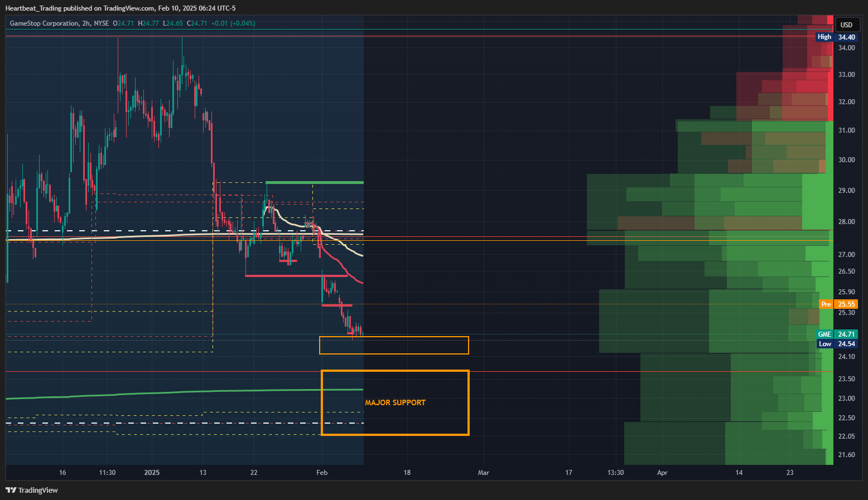
Task: Select the high value H24.77
Action: (148, 23)
